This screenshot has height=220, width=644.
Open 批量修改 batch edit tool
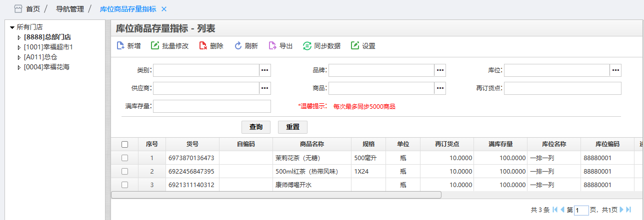[x=155, y=46]
